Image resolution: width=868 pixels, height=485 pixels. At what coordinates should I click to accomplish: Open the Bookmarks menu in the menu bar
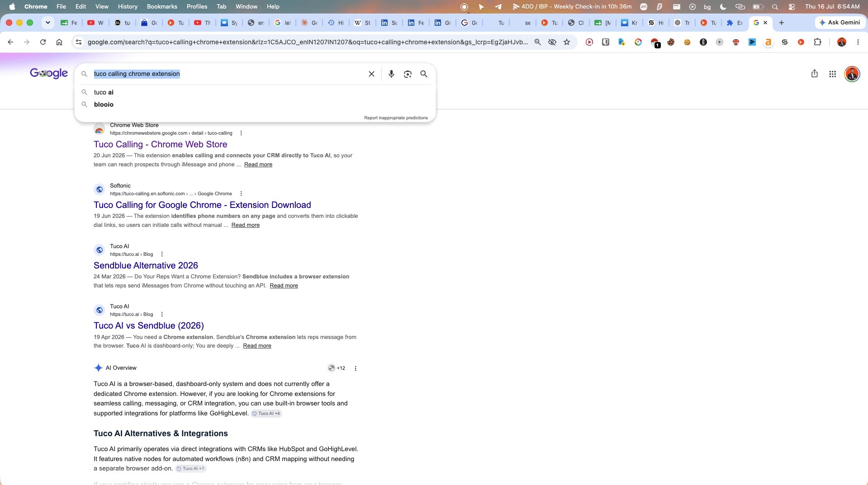[162, 6]
